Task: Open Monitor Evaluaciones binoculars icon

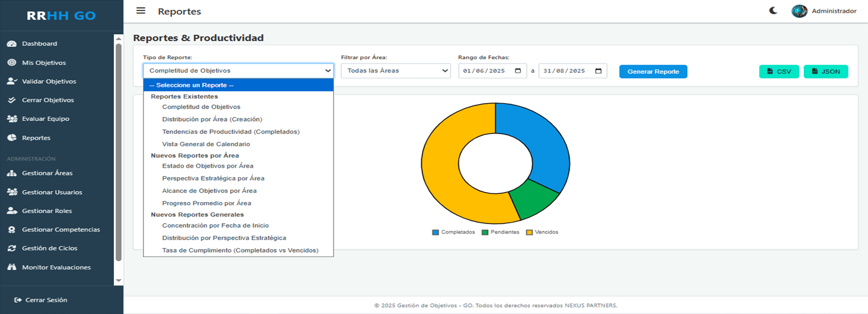Action: 11,267
